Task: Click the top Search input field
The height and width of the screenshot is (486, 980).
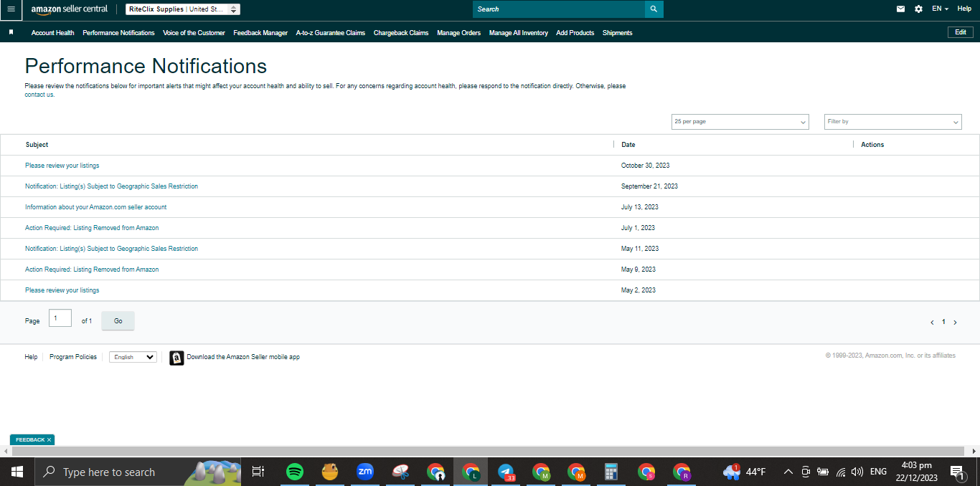Action: click(x=559, y=9)
